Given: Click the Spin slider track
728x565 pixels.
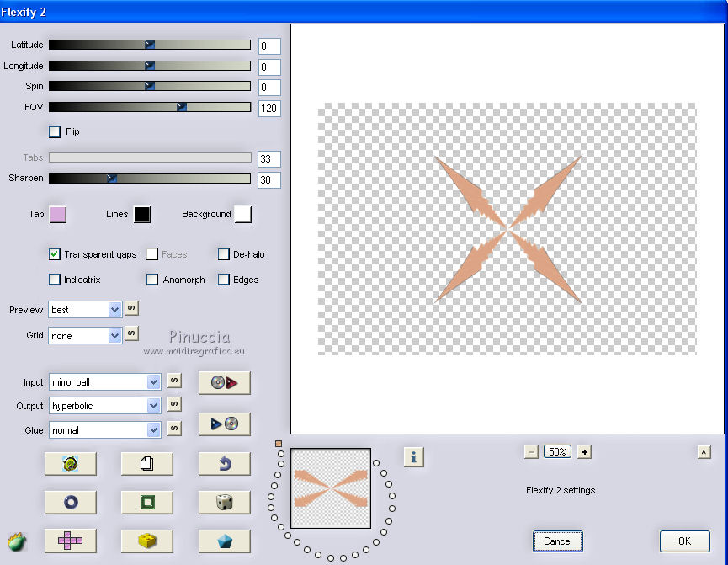Looking at the screenshot, I should point(150,86).
